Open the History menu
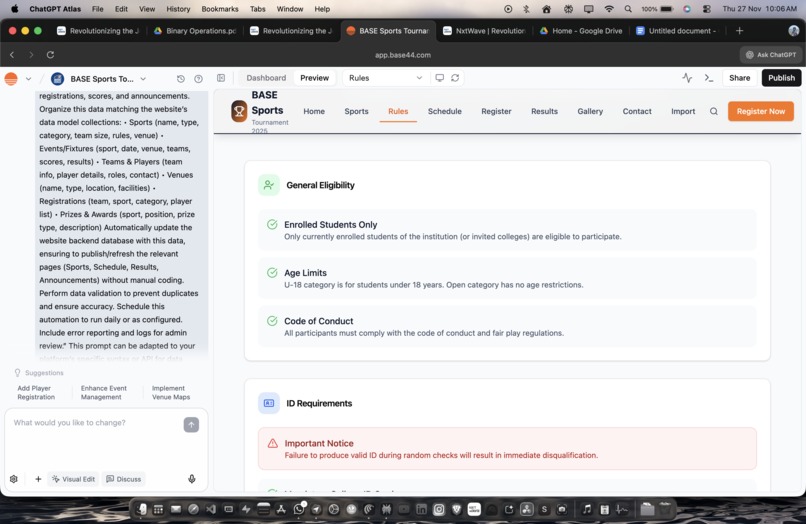 (x=178, y=9)
